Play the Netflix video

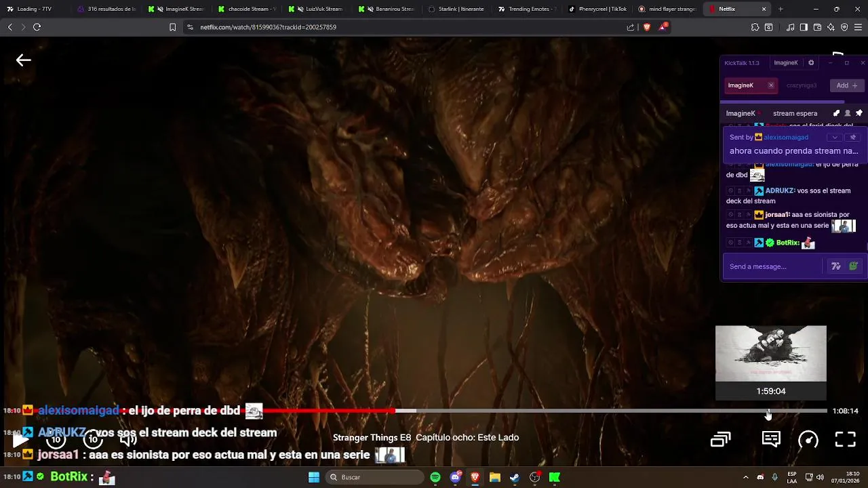coord(21,440)
